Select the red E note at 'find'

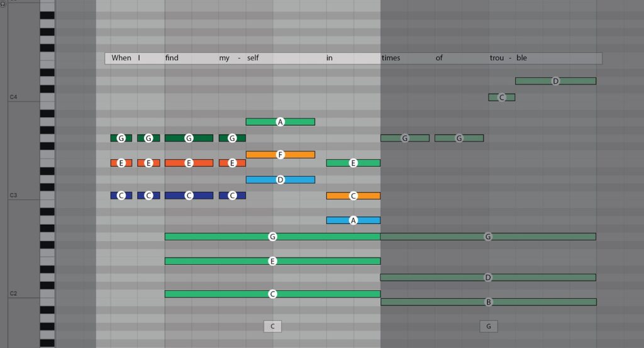189,163
